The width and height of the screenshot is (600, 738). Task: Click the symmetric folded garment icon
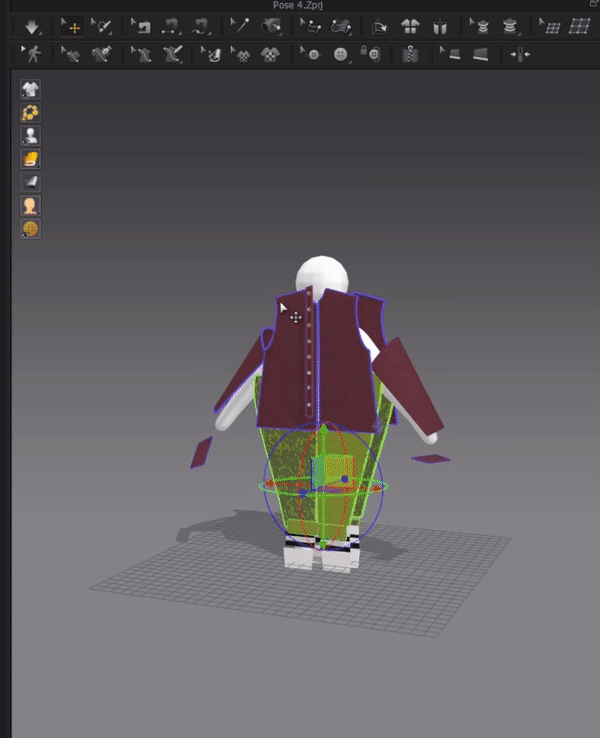pyautogui.click(x=440, y=27)
